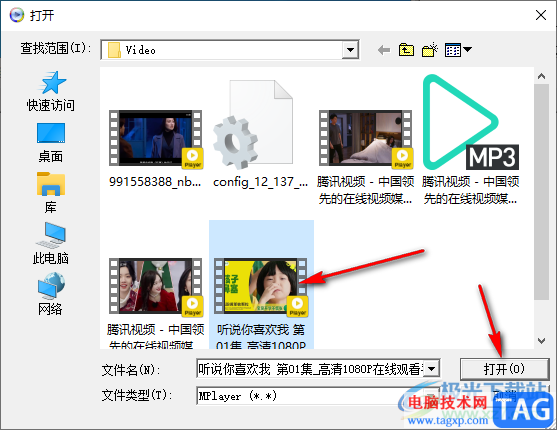Select the 听说你喜欢我 第01集 video file
This screenshot has height=430, width=557.
point(261,286)
